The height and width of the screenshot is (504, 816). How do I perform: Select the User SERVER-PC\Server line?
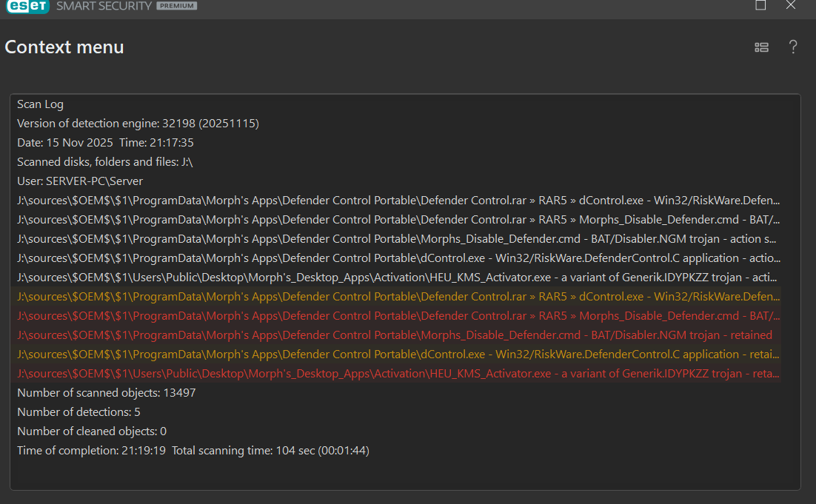(x=80, y=181)
